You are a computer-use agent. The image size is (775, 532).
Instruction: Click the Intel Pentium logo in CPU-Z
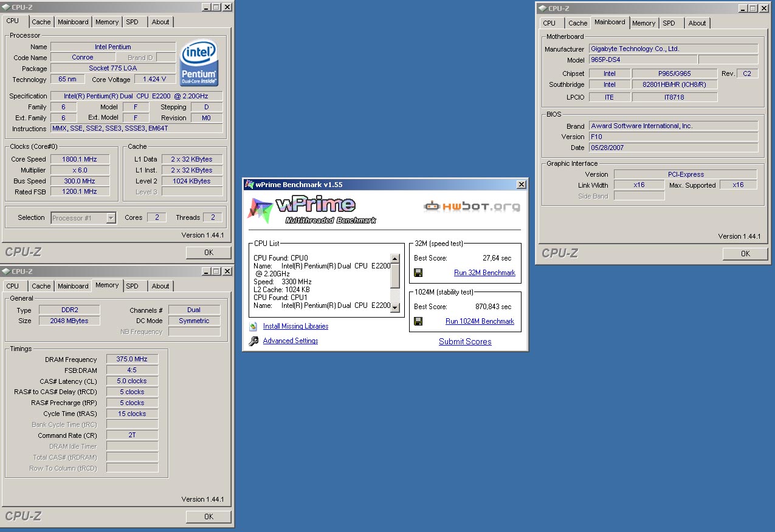click(x=199, y=63)
